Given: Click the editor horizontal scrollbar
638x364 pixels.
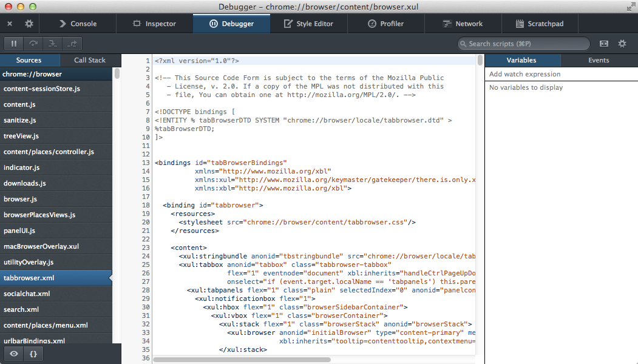Looking at the screenshot, I should click(x=242, y=360).
